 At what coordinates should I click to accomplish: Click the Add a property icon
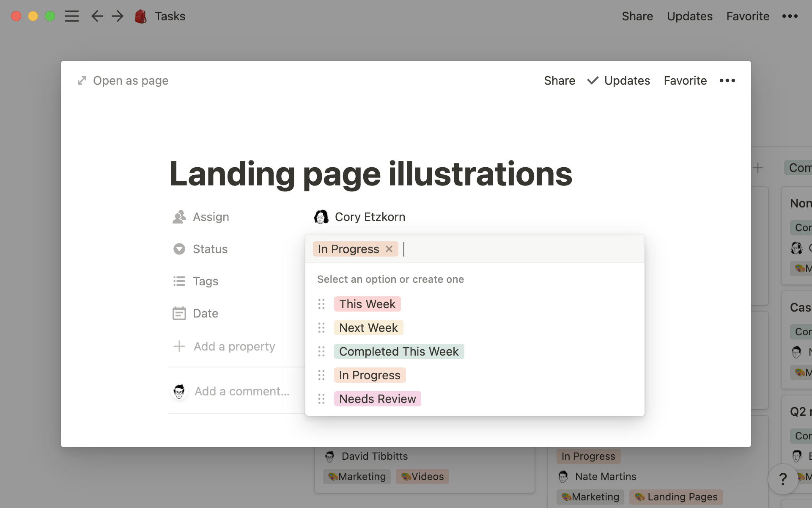[178, 346]
